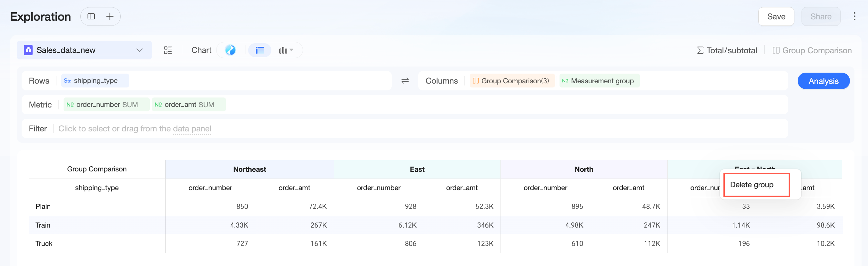Click the 267K value cell

click(318, 225)
